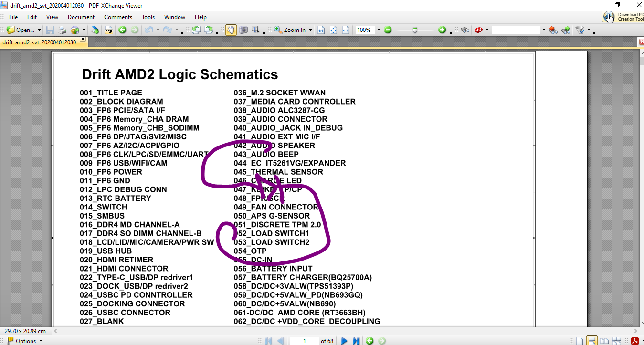The height and width of the screenshot is (345, 644).
Task: Expand the Ask search provider dropdown
Action: (487, 30)
